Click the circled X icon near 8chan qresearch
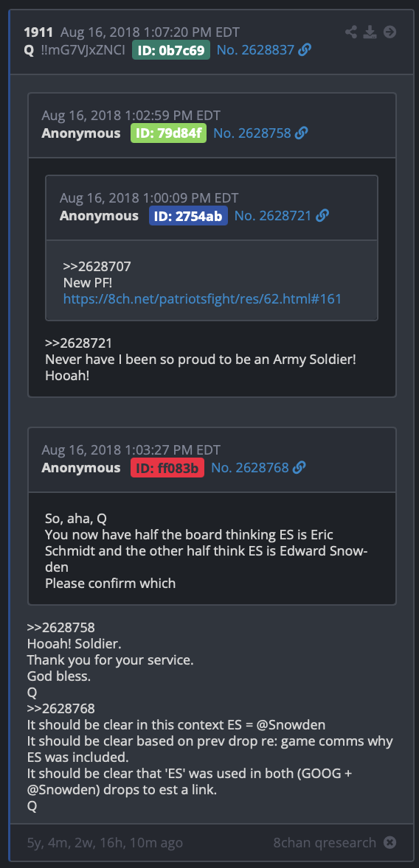 (x=390, y=842)
